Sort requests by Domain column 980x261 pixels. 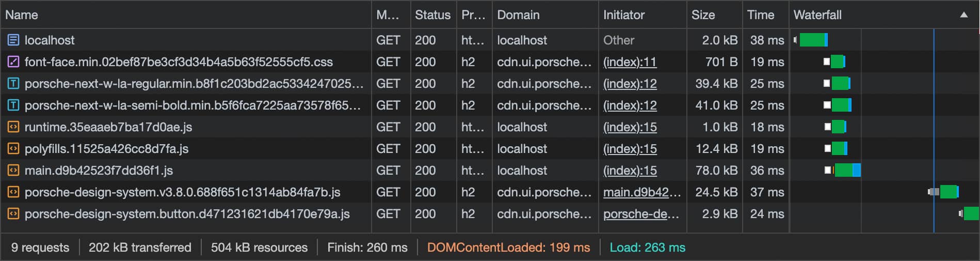tap(545, 14)
